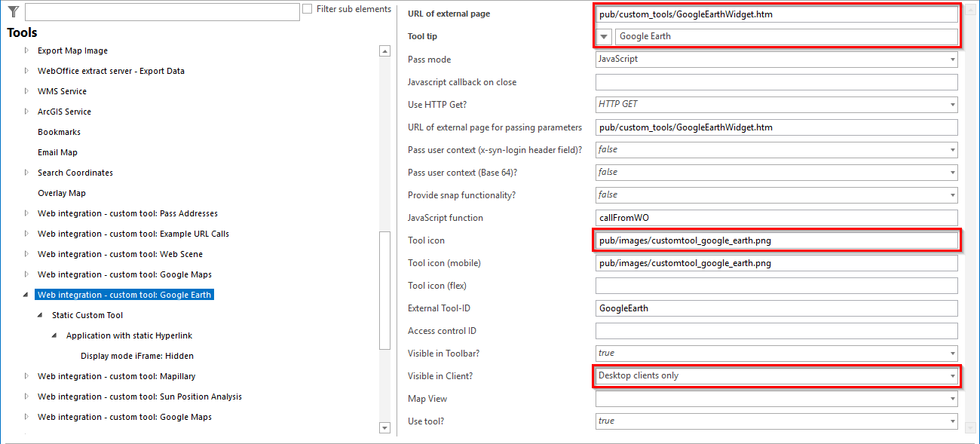Collapse the Static Custom Tool node
This screenshot has height=444, width=980.
(38, 315)
